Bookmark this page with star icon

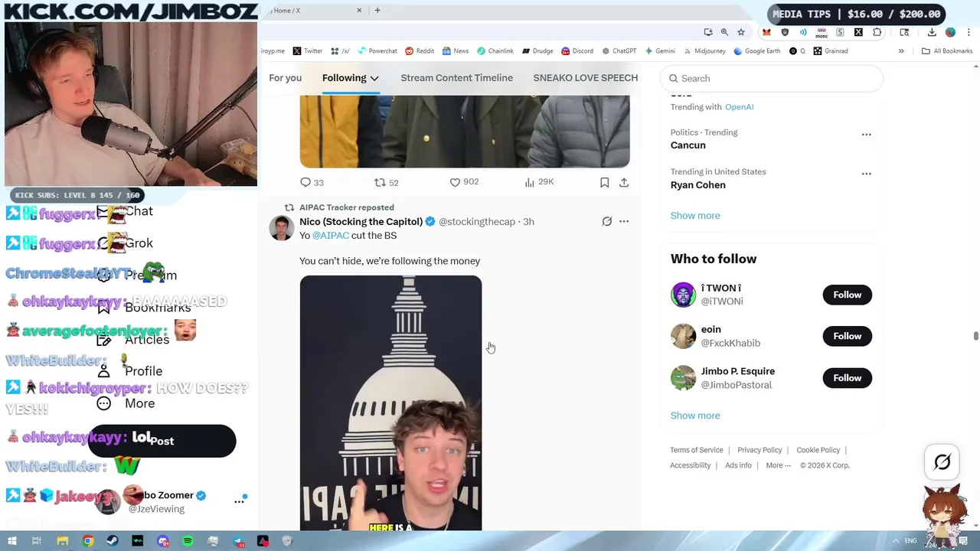click(741, 32)
